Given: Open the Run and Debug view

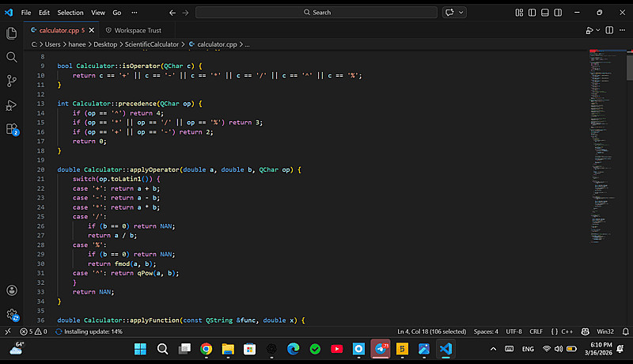Looking at the screenshot, I should click(12, 104).
